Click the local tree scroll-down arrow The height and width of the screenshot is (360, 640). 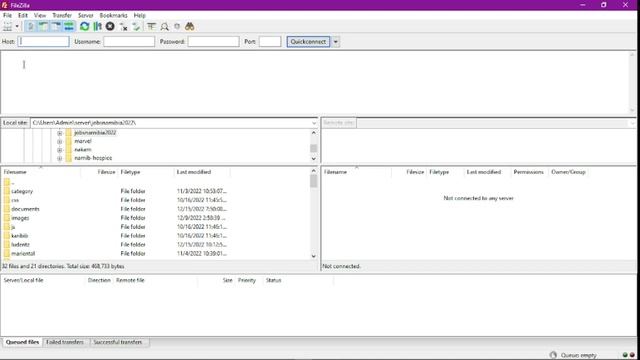click(x=313, y=158)
